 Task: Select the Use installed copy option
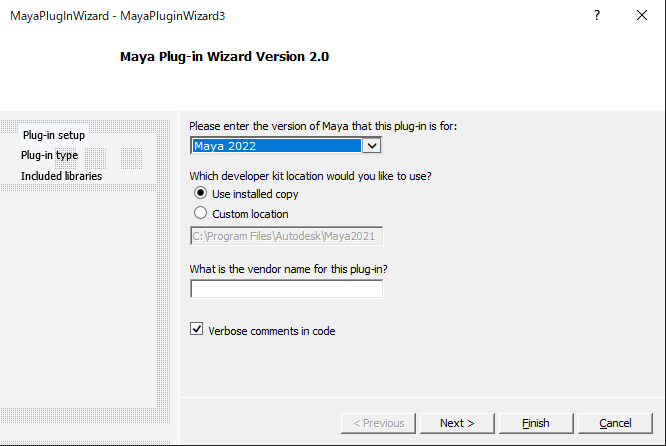click(x=201, y=194)
